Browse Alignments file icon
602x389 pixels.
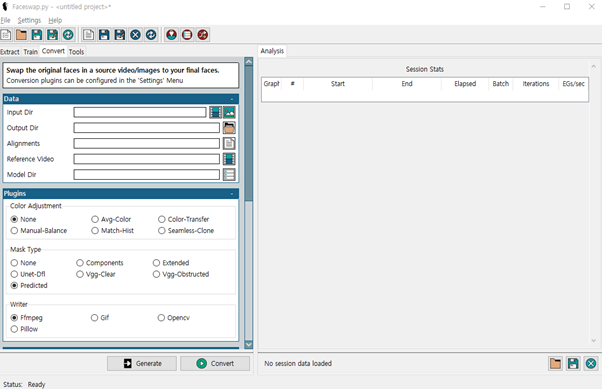[229, 144]
